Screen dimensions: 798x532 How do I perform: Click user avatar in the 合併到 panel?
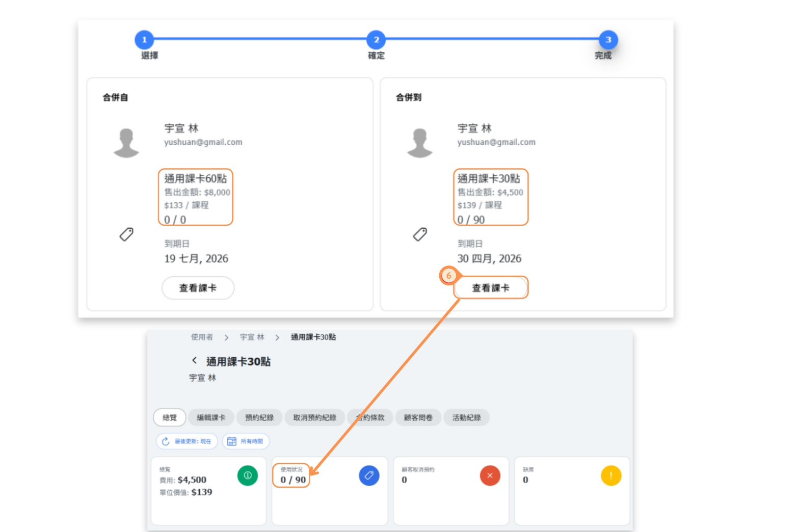tap(420, 143)
